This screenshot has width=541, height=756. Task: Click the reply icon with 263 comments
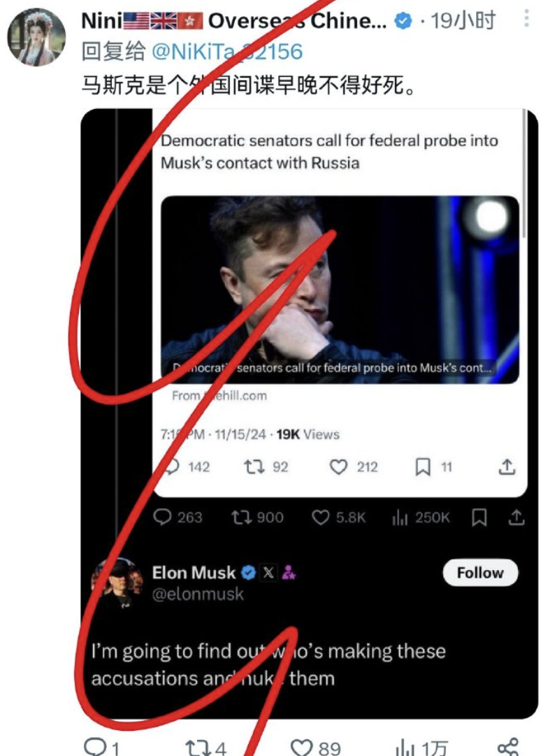pos(162,518)
